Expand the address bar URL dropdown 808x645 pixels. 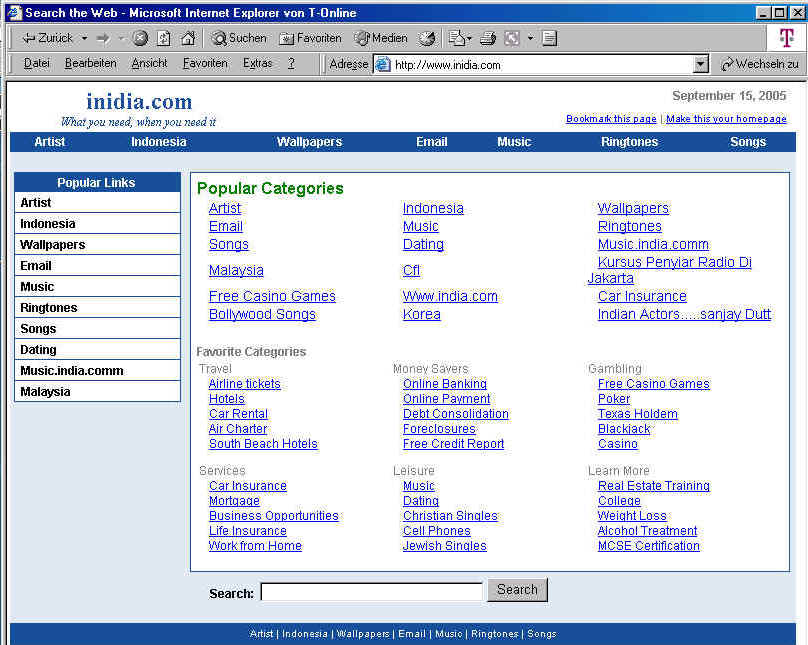(700, 64)
